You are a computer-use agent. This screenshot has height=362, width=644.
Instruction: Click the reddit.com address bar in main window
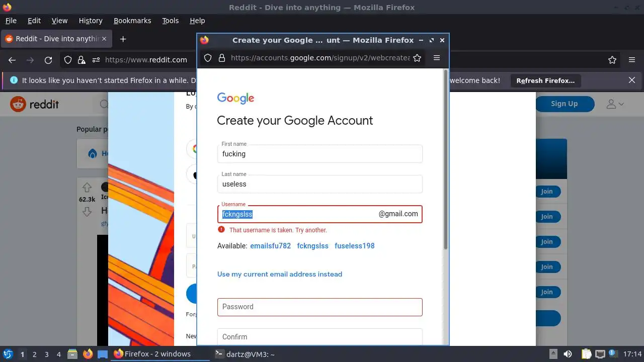pyautogui.click(x=146, y=60)
